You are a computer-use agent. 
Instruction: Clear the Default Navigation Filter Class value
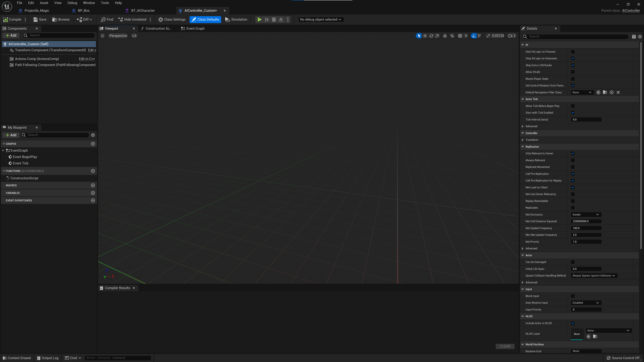618,93
